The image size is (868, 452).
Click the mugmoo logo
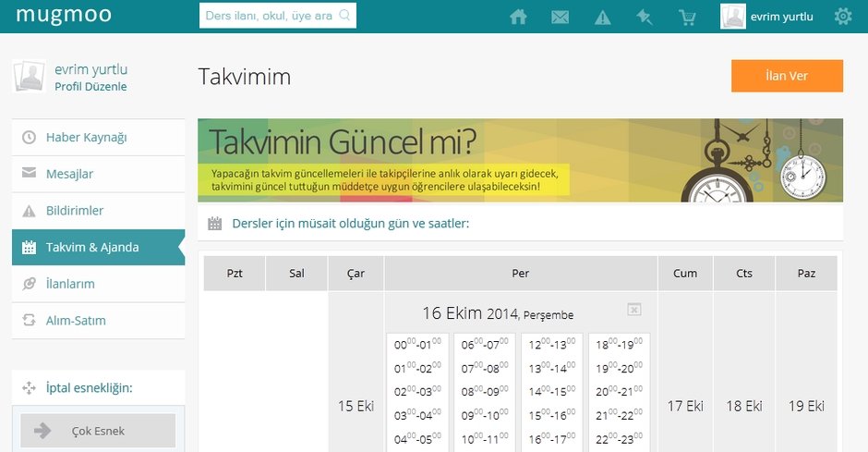pyautogui.click(x=64, y=16)
